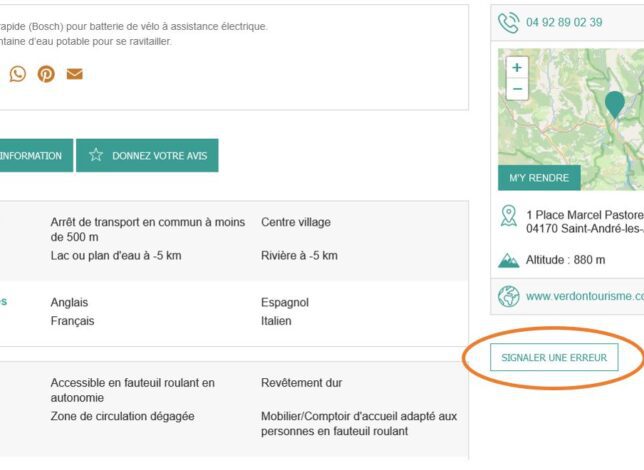
Task: Share the page via WhatsApp icon
Action: click(x=18, y=74)
